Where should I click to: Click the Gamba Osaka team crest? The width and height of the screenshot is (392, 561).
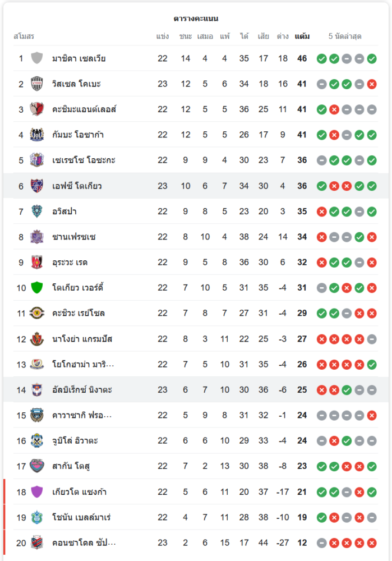[x=37, y=135]
